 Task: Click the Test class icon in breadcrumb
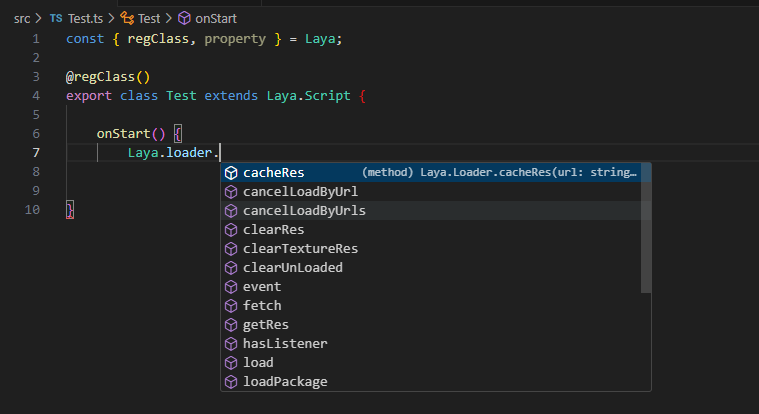pos(127,18)
